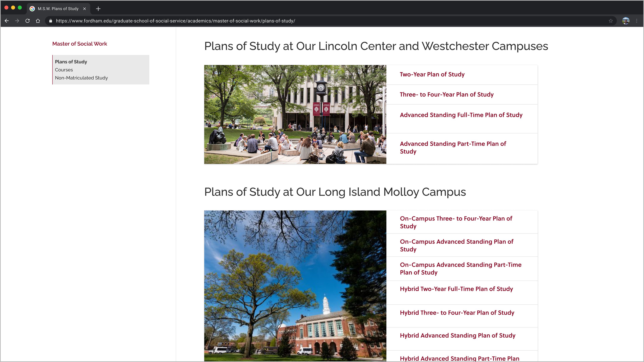Open the browser three-dot menu

(637, 21)
